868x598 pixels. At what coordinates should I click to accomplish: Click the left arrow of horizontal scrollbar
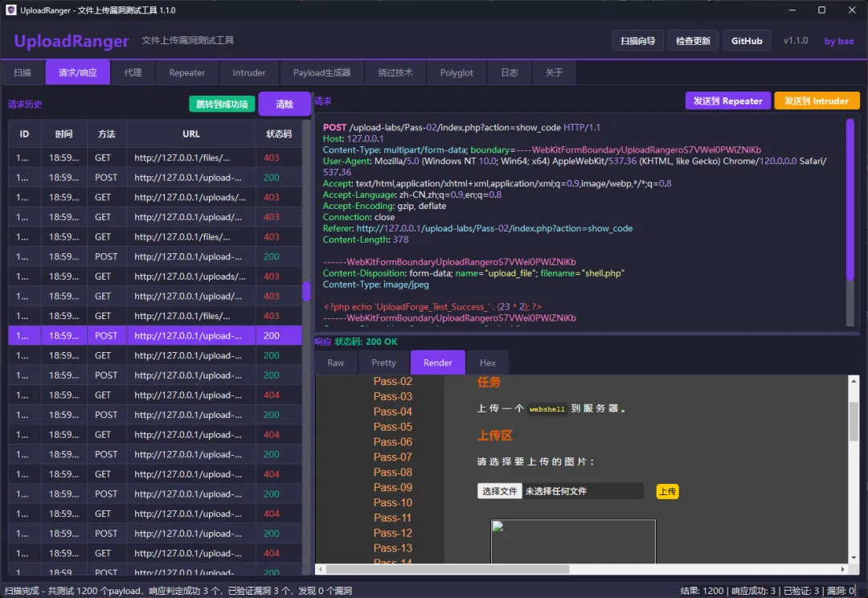click(320, 569)
